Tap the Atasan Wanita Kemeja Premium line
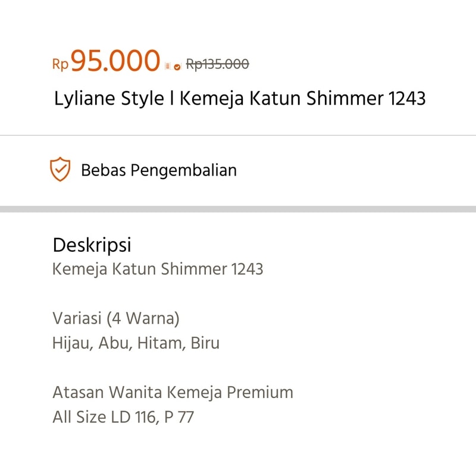The width and height of the screenshot is (476, 476). pos(173,392)
